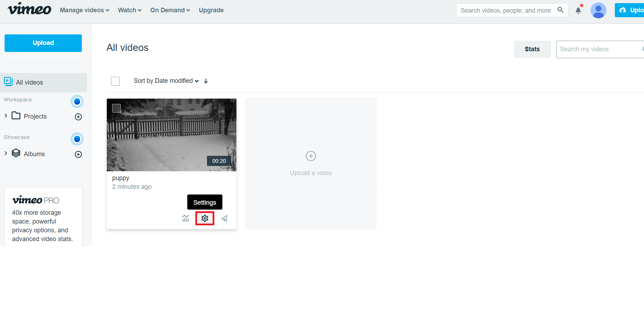Open Sort by Date modified dropdown
644x319 pixels.
click(x=166, y=81)
